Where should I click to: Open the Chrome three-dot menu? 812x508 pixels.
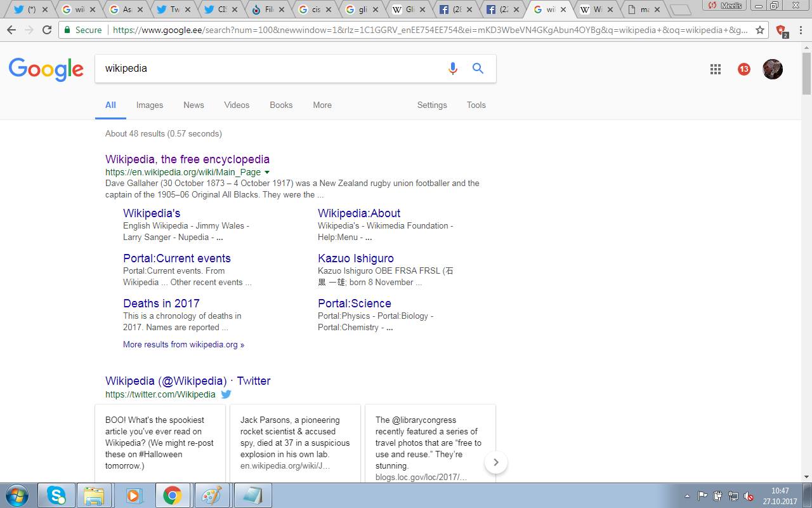[x=802, y=30]
